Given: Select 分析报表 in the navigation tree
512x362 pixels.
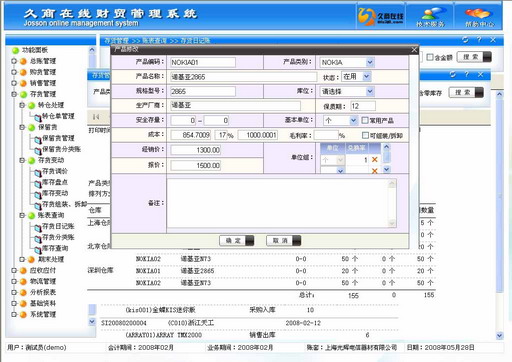Looking at the screenshot, I should 43,292.
